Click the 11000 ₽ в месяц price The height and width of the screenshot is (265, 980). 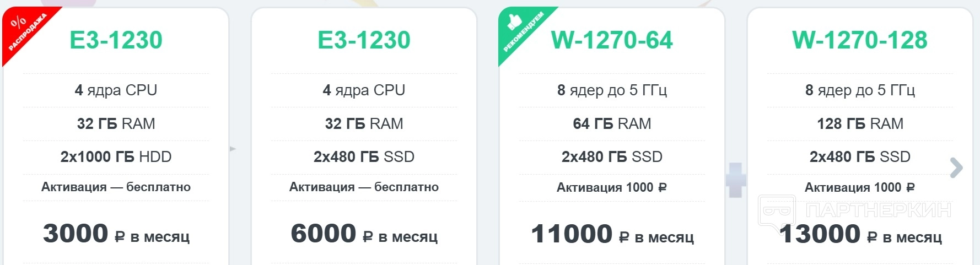[612, 235]
